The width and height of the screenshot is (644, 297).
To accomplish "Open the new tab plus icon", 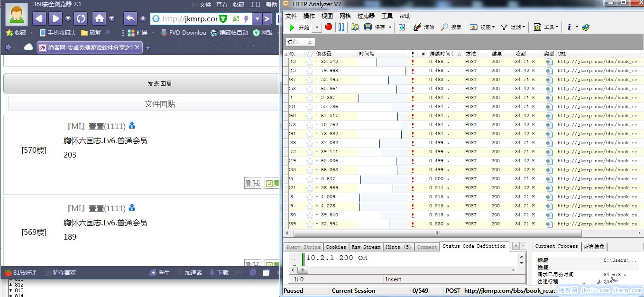I will tap(147, 47).
